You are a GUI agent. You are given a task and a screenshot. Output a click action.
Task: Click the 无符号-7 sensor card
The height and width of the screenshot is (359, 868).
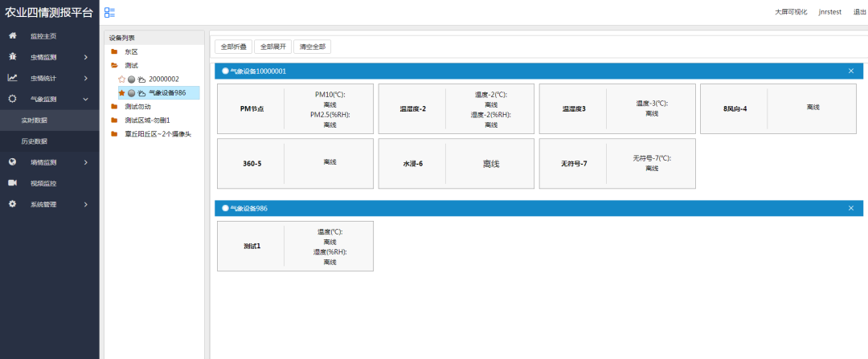(x=617, y=164)
